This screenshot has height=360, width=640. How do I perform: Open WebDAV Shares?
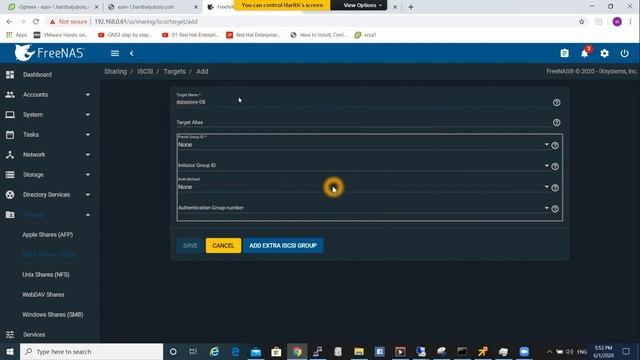point(43,295)
